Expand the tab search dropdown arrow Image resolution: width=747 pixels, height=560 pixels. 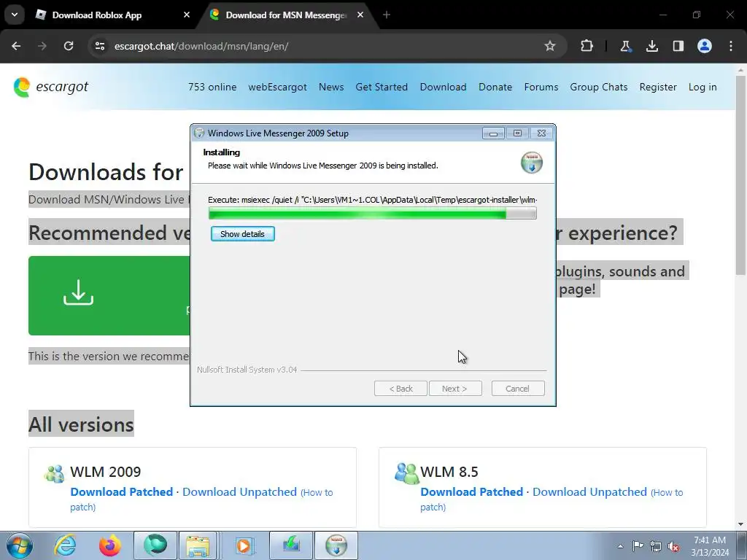(x=15, y=15)
